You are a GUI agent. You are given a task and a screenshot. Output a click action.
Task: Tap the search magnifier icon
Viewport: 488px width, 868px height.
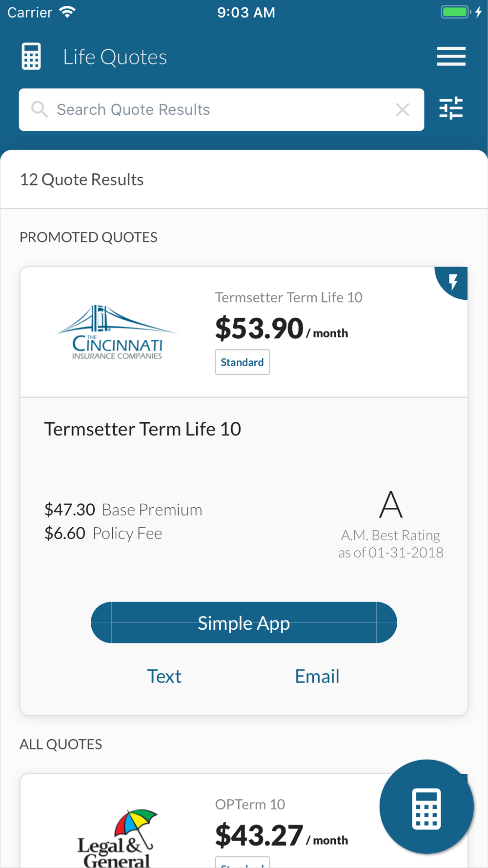[x=40, y=110]
